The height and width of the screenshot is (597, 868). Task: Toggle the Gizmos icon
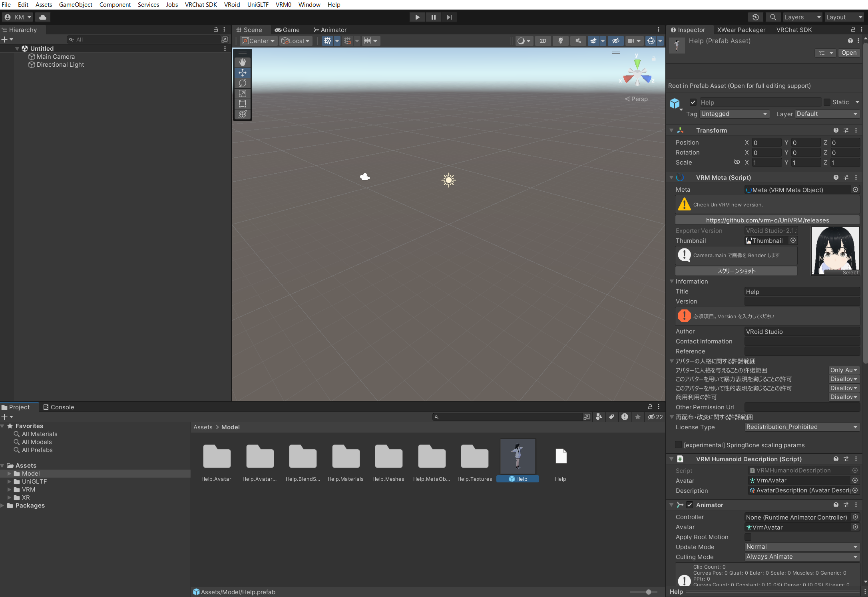coord(651,41)
